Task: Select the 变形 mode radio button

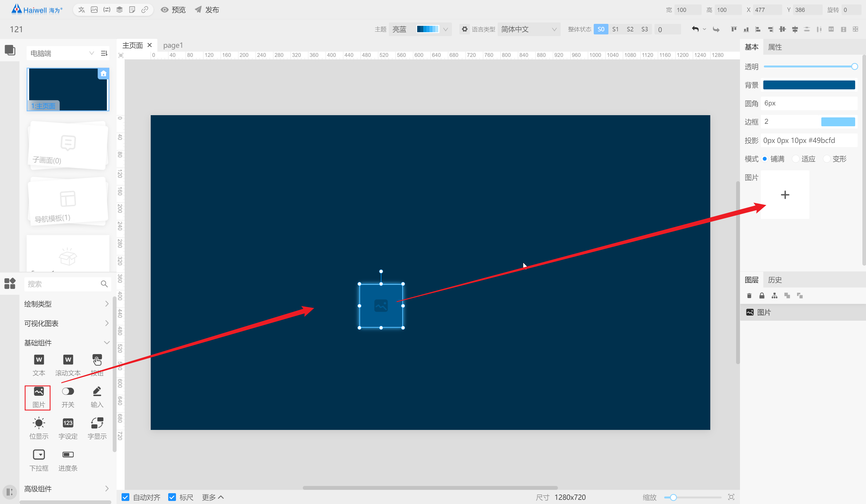Action: click(x=827, y=159)
